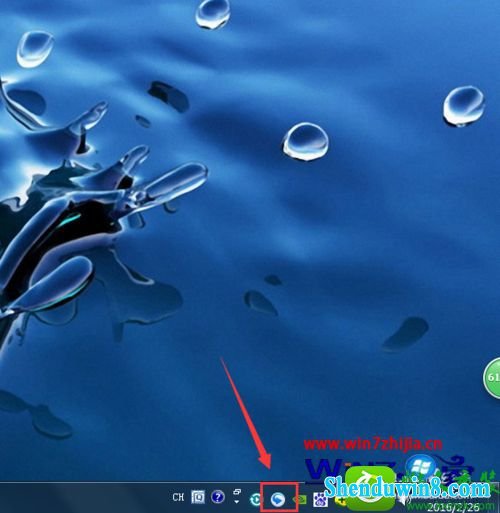Image resolution: width=500 pixels, height=513 pixels.
Task: Click the green 61 floating ball
Action: (x=492, y=377)
